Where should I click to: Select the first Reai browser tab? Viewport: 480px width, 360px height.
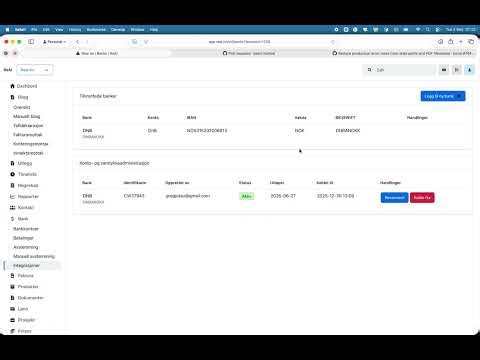97,53
